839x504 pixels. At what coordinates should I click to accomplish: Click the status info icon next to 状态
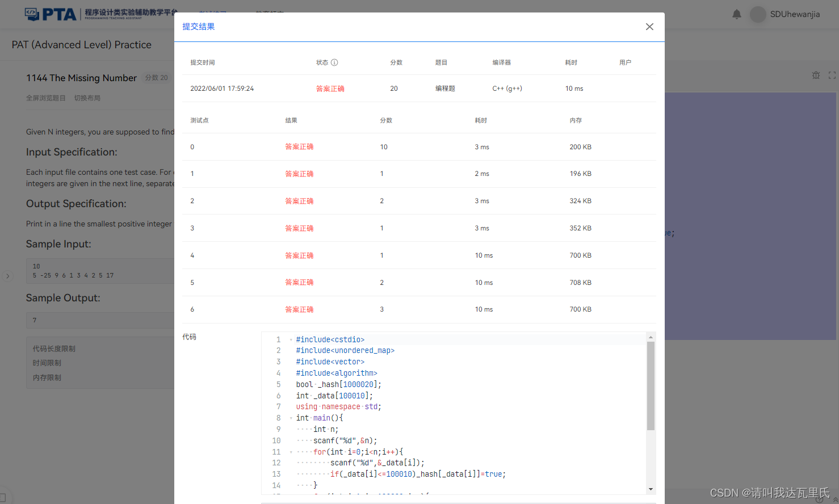coord(334,62)
